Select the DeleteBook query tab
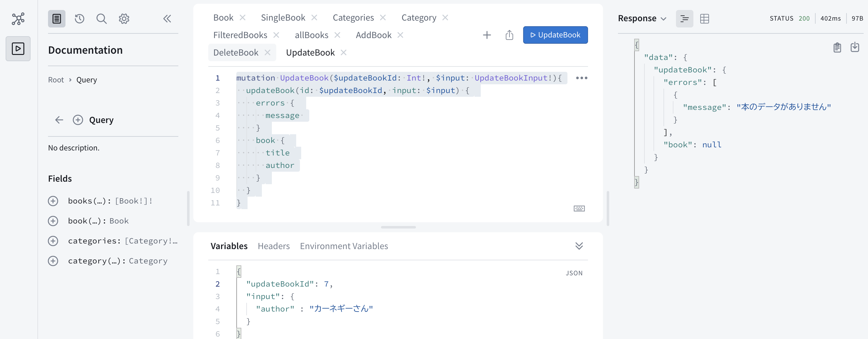 236,52
